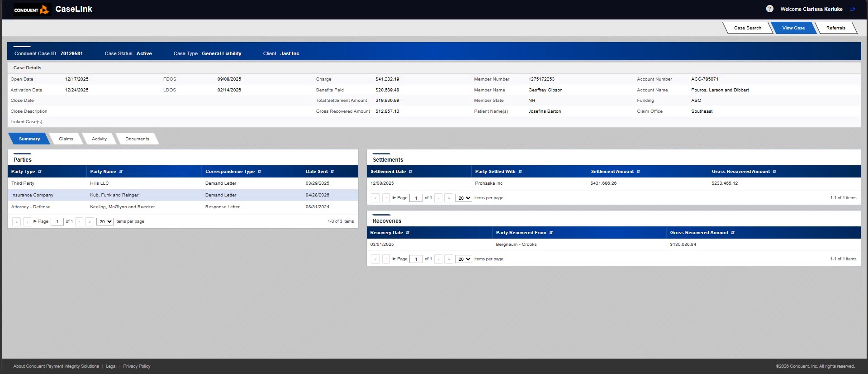
Task: Click Date Sent 08/31/2024
Action: tap(318, 207)
